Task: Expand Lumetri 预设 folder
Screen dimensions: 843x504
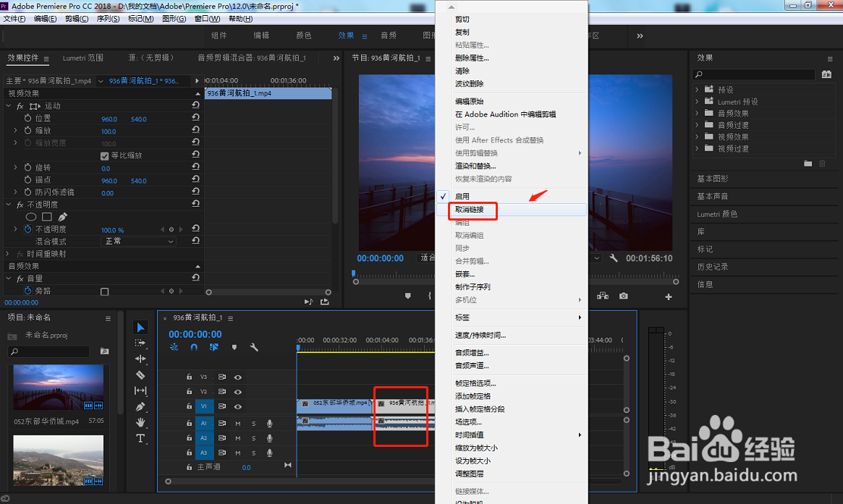Action: [x=698, y=101]
